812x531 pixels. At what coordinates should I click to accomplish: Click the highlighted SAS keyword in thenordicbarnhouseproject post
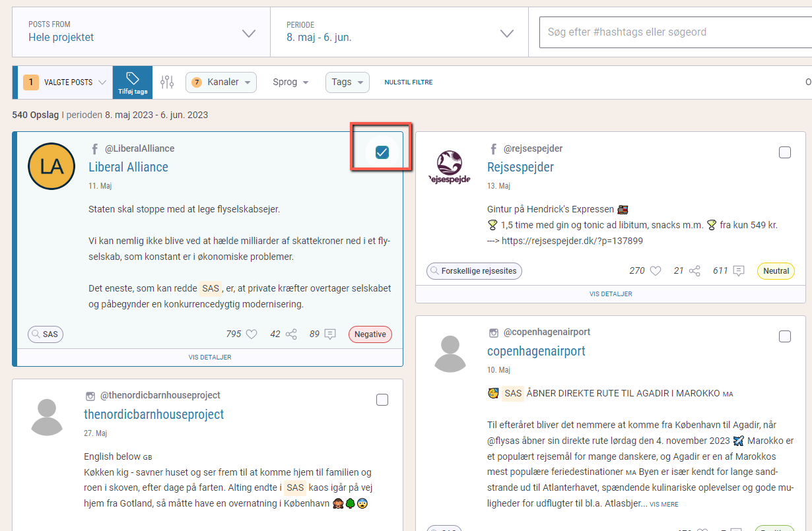(x=296, y=487)
